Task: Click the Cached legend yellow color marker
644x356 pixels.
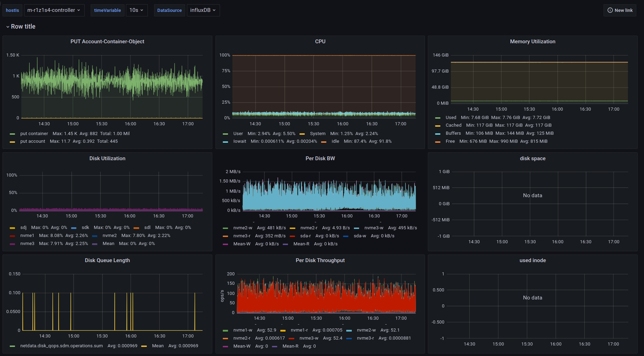Action: click(438, 126)
